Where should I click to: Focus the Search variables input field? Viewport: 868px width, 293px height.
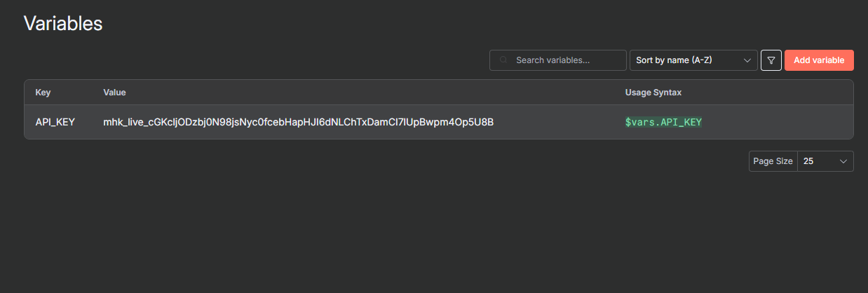tap(558, 60)
